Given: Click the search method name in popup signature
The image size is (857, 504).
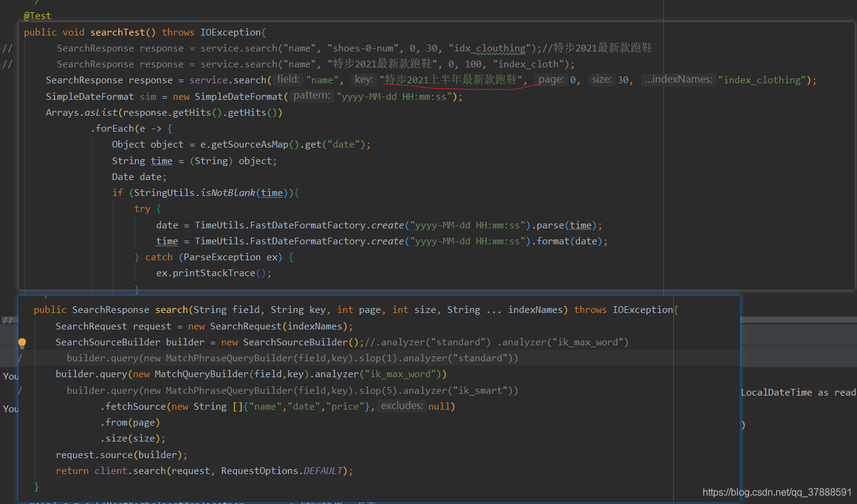Looking at the screenshot, I should (x=172, y=310).
